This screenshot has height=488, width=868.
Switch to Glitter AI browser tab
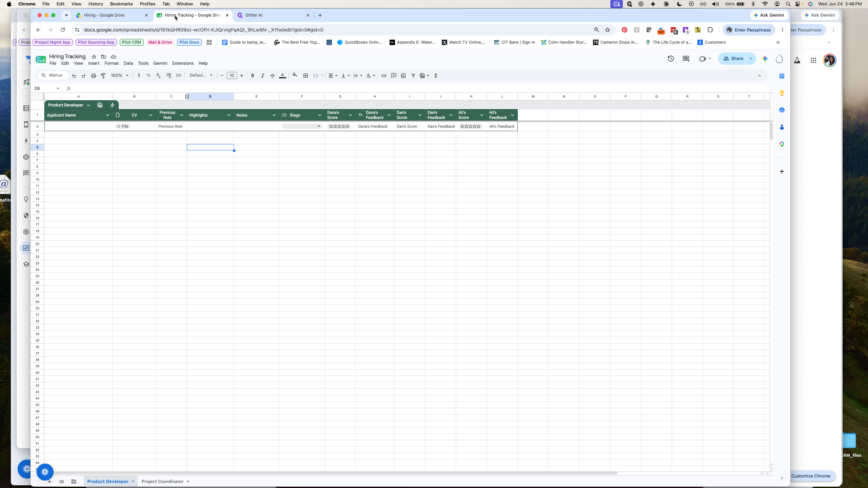[x=273, y=15]
